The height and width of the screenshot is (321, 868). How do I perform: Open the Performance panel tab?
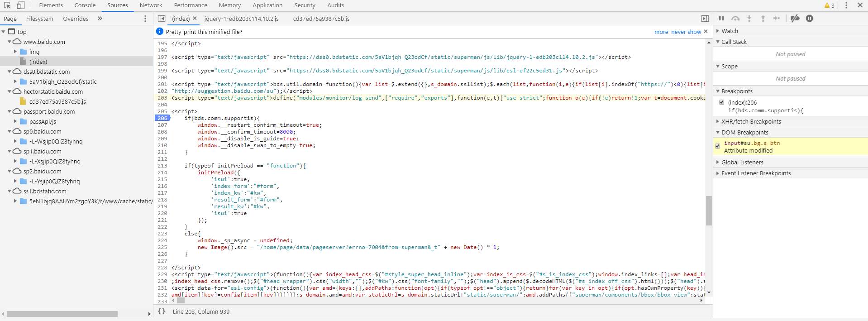point(191,5)
